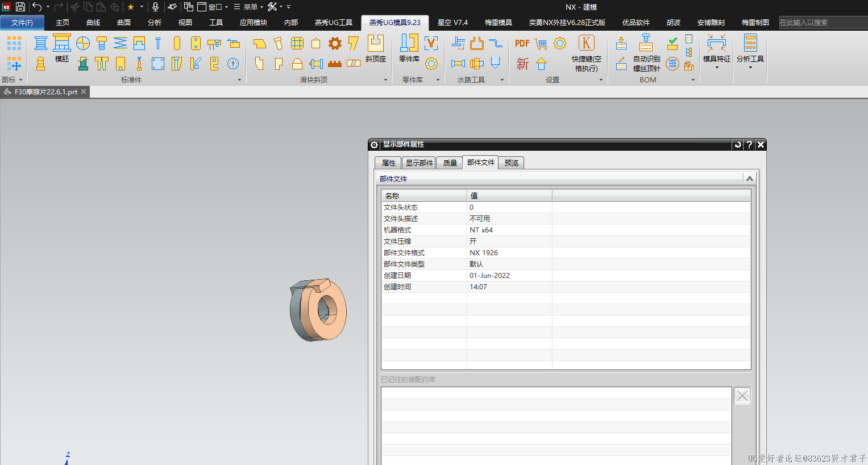Click the orange up-arrow icon in 设置 group
This screenshot has height=465, width=868.
coord(541,64)
